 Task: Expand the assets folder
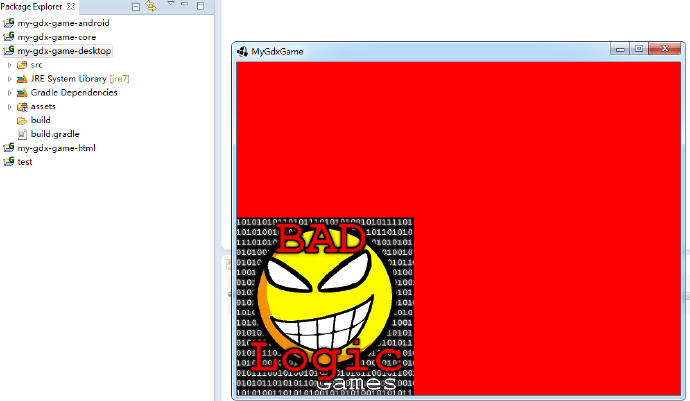(9, 107)
